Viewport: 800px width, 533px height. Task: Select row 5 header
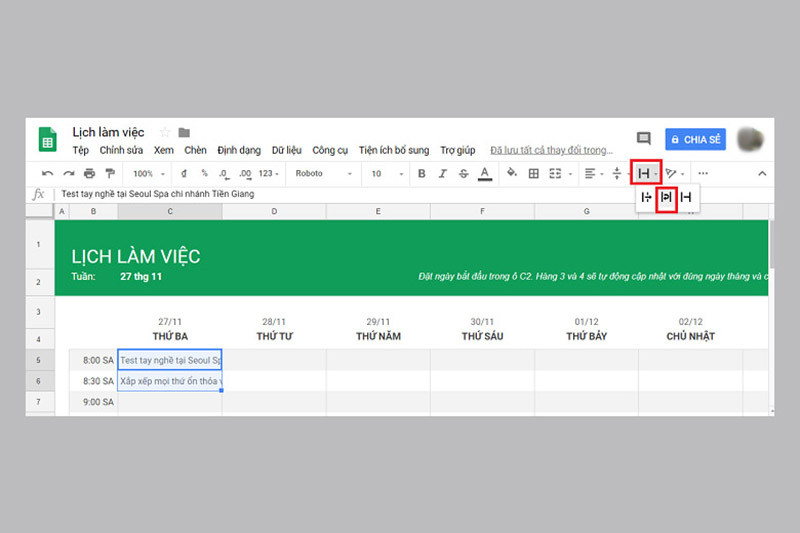click(39, 360)
